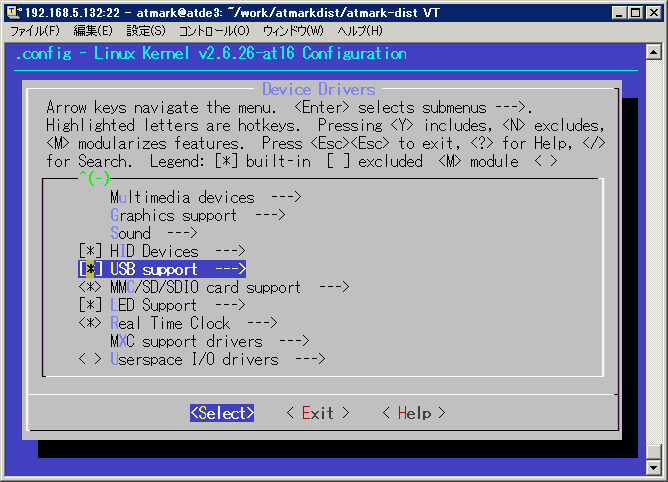
Task: Expand the LED Support submenu arrow
Action: (x=230, y=305)
